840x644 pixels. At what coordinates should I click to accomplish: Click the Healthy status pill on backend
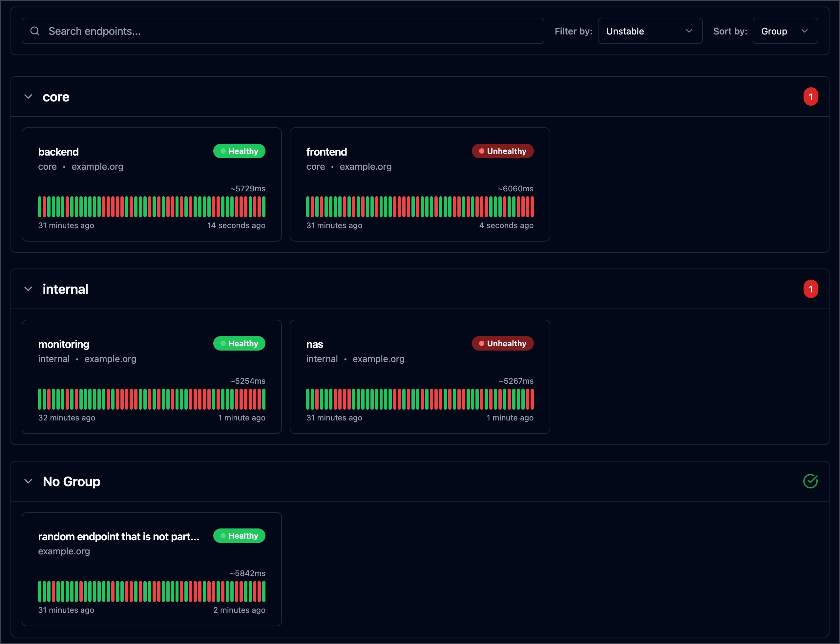point(239,151)
